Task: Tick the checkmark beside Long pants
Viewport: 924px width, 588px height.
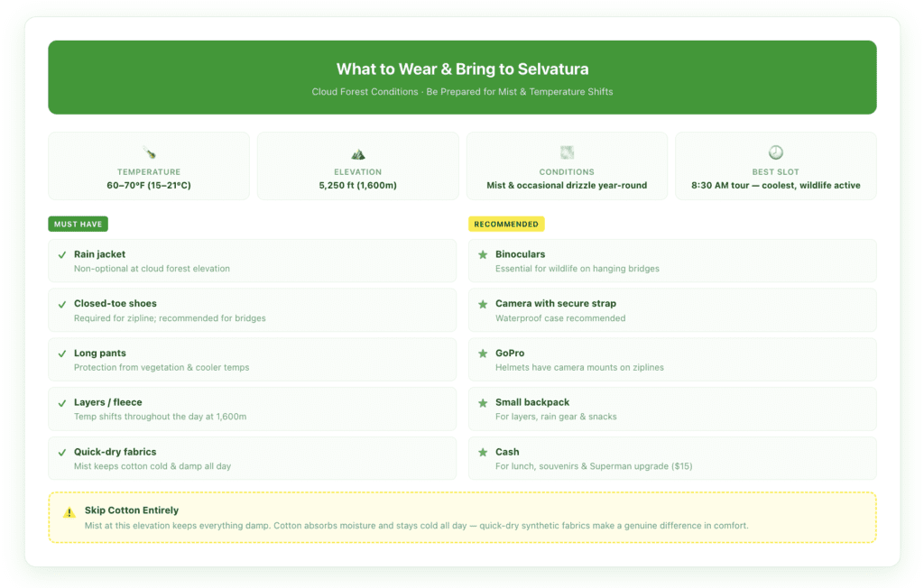Action: [62, 354]
